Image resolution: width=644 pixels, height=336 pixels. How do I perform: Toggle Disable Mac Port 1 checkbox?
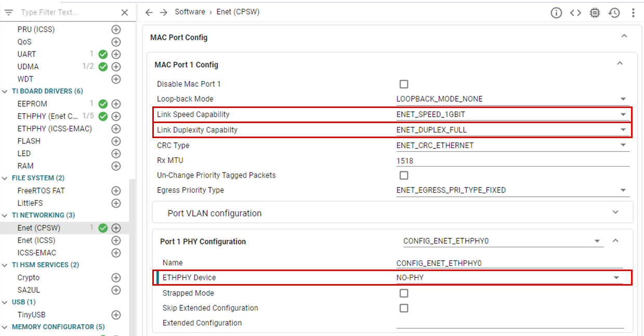point(404,84)
